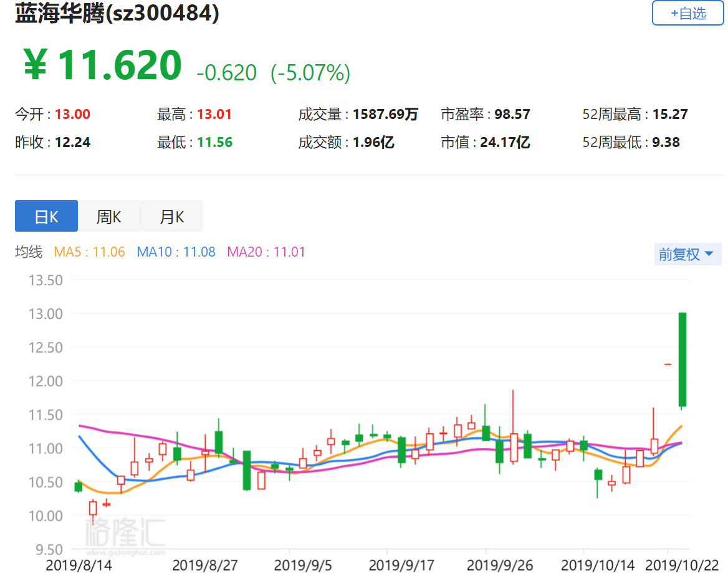
Task: Click x-axis date label 2019/10/22
Action: click(682, 565)
